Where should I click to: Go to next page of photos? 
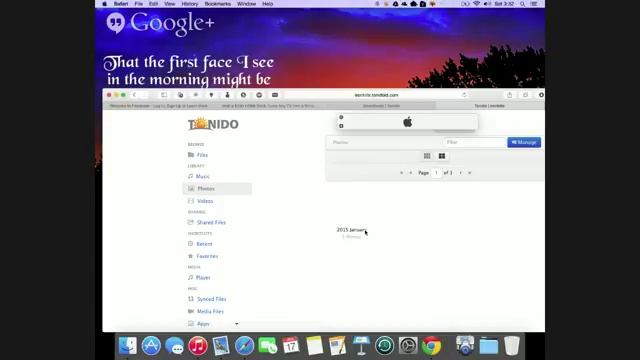(x=461, y=173)
